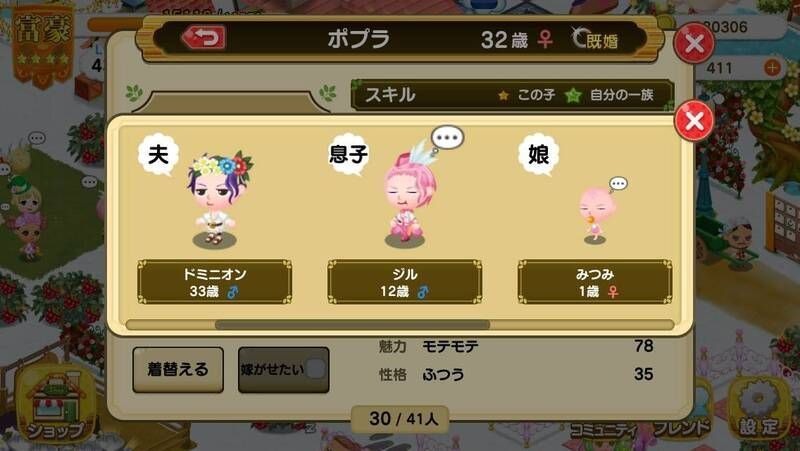
Task: Tap the orange plus coin icon
Action: [x=772, y=67]
